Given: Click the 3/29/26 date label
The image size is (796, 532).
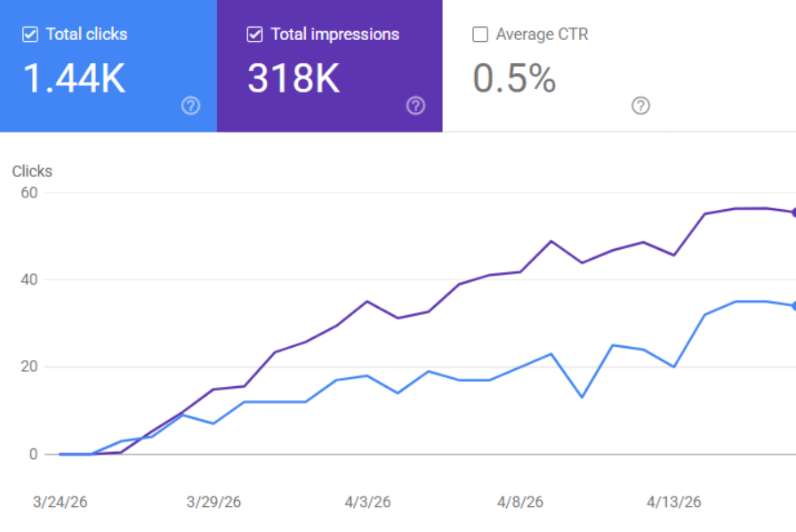Looking at the screenshot, I should pos(213,502).
